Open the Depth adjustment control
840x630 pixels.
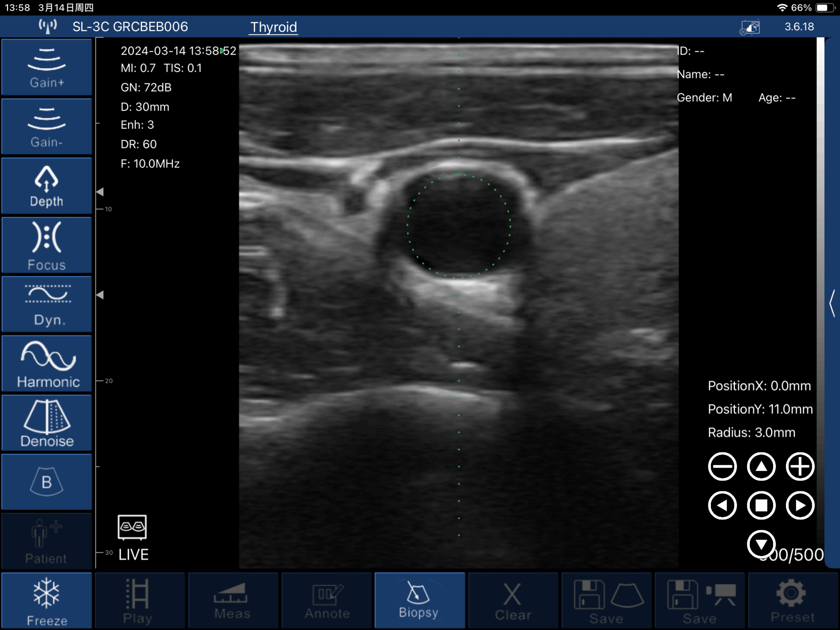click(46, 186)
